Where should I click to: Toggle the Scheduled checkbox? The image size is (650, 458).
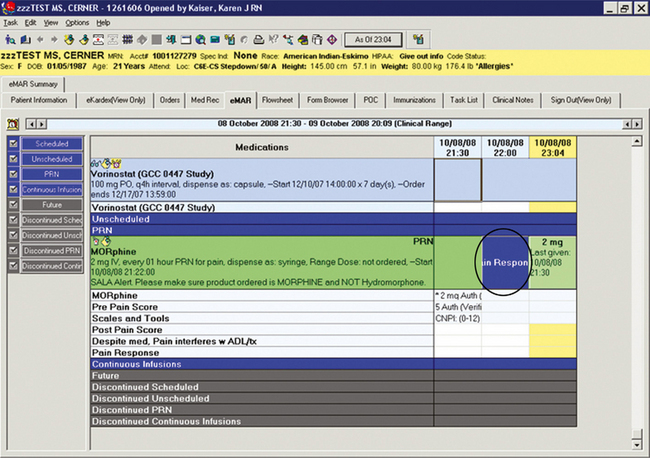point(13,143)
